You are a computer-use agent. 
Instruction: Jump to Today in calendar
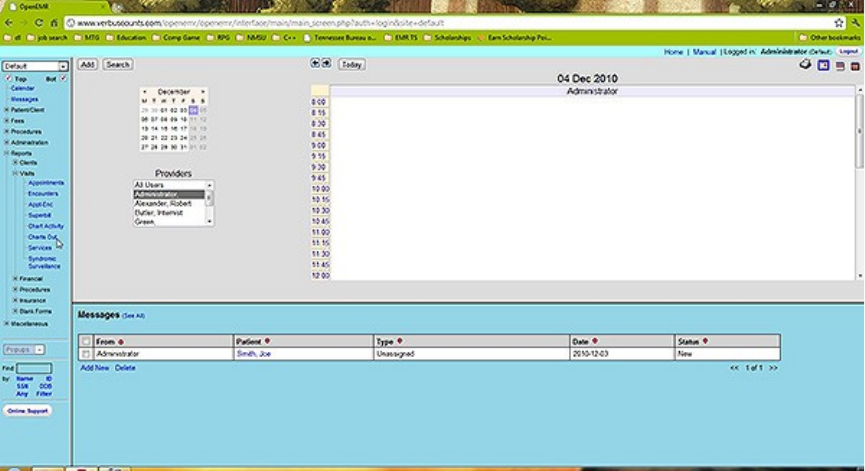click(351, 65)
